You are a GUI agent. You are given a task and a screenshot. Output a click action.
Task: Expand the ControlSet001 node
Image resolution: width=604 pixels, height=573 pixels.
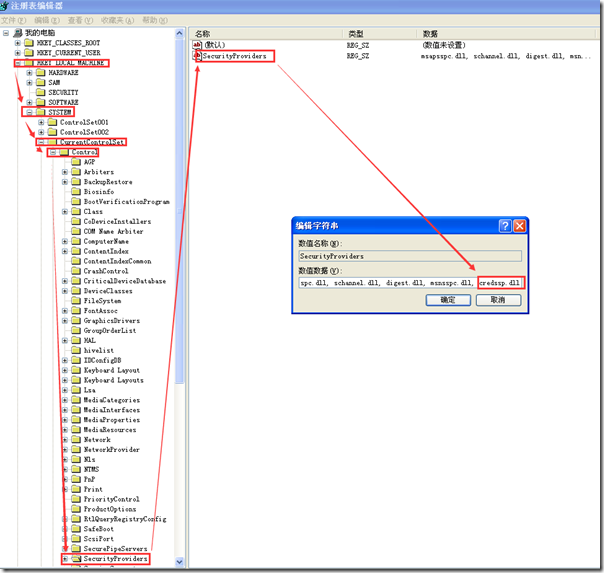click(41, 122)
